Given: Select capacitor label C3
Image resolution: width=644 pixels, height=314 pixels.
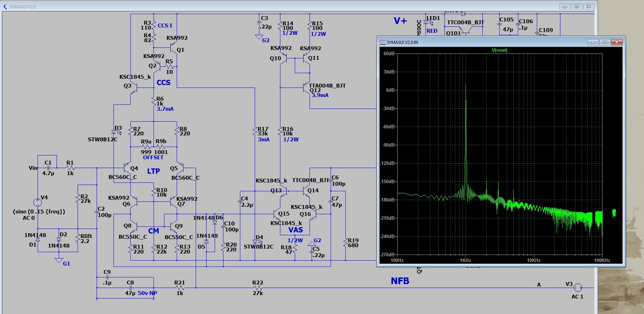Looking at the screenshot, I should point(265,18).
